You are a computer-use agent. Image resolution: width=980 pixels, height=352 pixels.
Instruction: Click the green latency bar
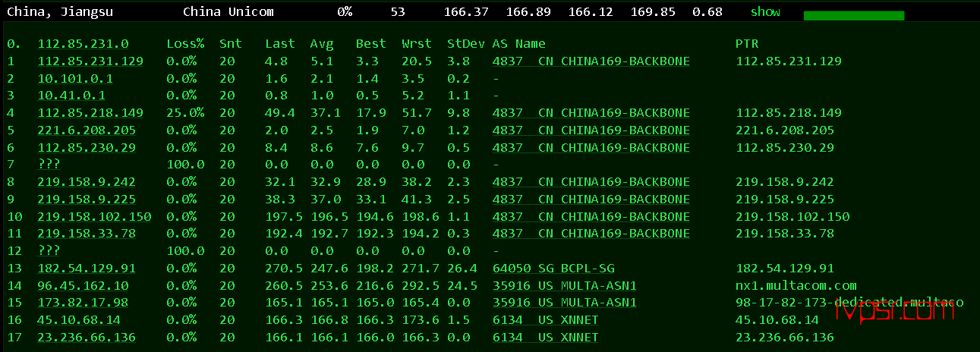pyautogui.click(x=854, y=15)
